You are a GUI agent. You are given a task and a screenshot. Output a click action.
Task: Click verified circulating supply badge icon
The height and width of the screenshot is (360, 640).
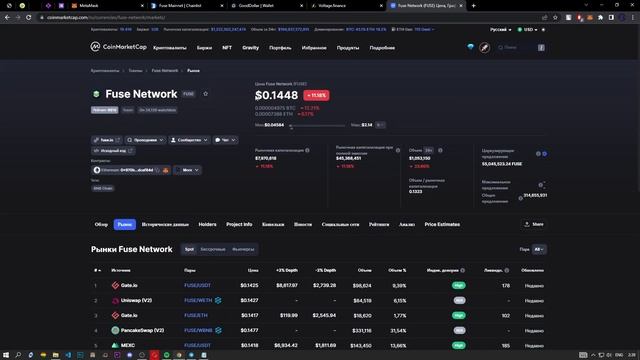(544, 153)
